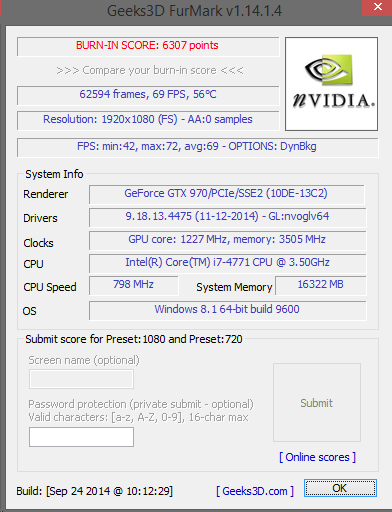392x512 pixels.
Task: Click the System Memory 16322 MB field
Action: [321, 285]
